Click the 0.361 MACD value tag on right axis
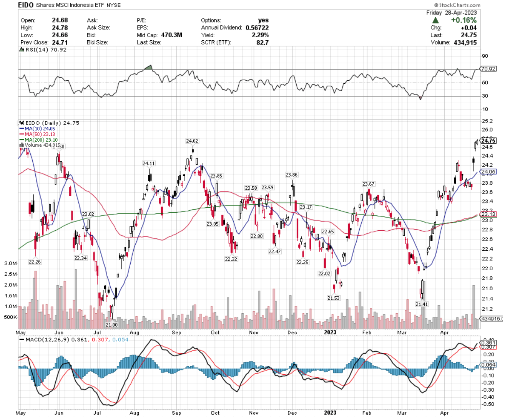The height and width of the screenshot is (420, 505). [488, 343]
